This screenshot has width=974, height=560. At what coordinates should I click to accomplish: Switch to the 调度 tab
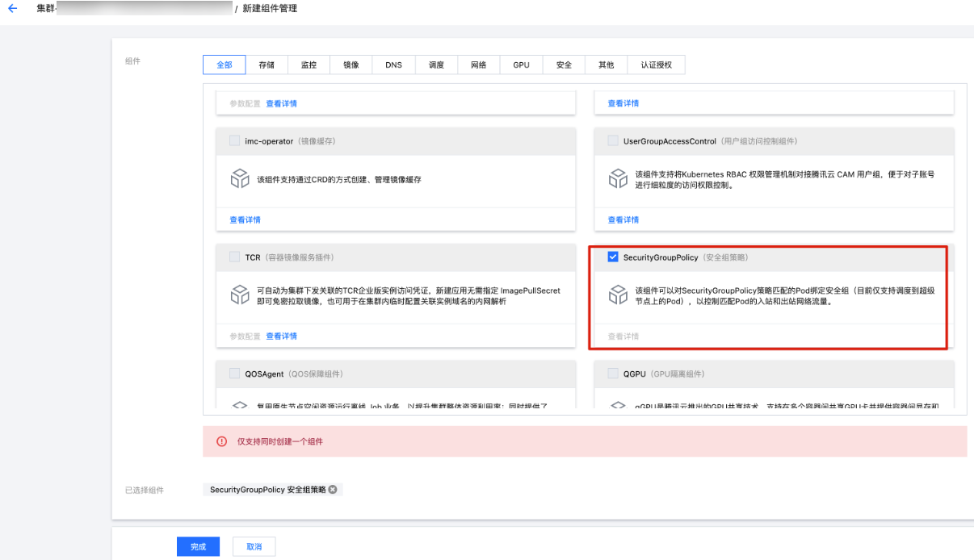436,65
